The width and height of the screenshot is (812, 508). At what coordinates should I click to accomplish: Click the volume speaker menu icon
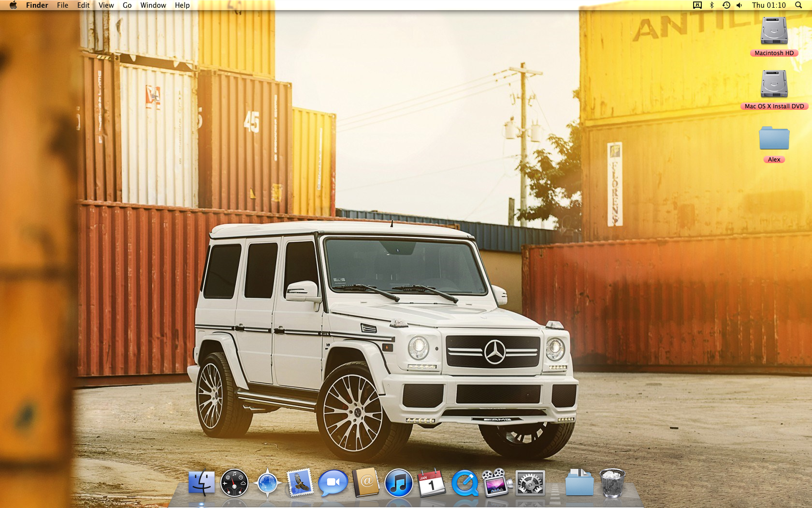coord(739,5)
